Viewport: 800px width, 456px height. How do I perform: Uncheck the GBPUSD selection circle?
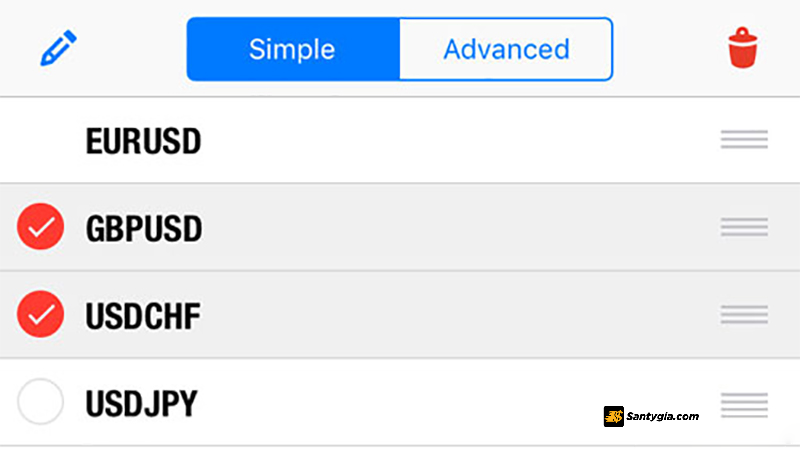40,226
